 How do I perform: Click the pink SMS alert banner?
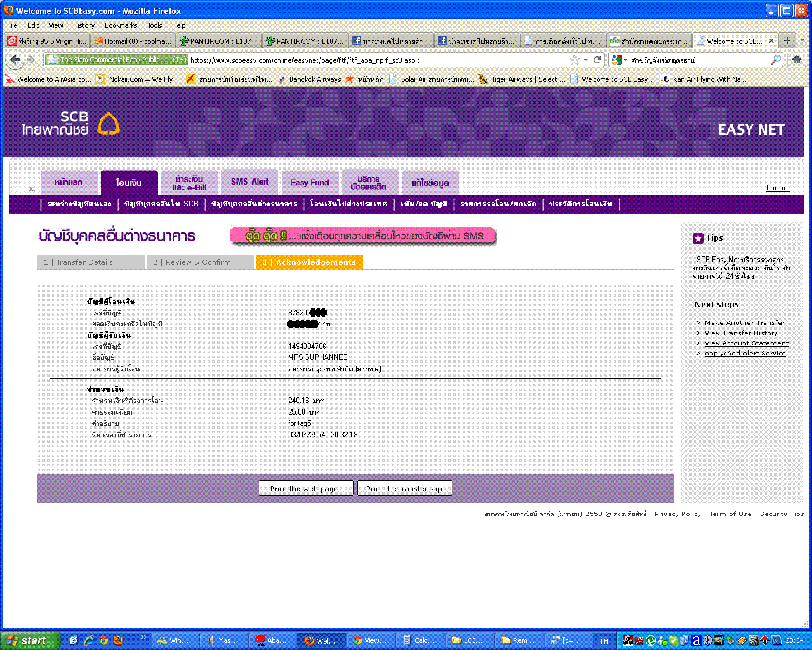pyautogui.click(x=363, y=236)
